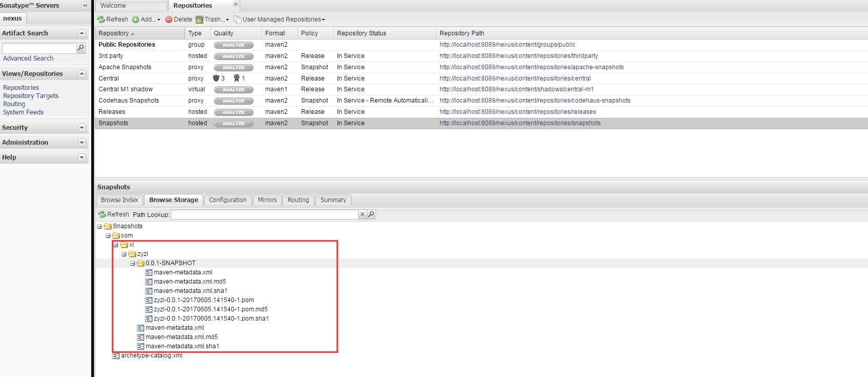Select maven-metadata.xml.md5 under 0.0.1-SNAPSHOT
This screenshot has width=868, height=377.
(x=190, y=282)
